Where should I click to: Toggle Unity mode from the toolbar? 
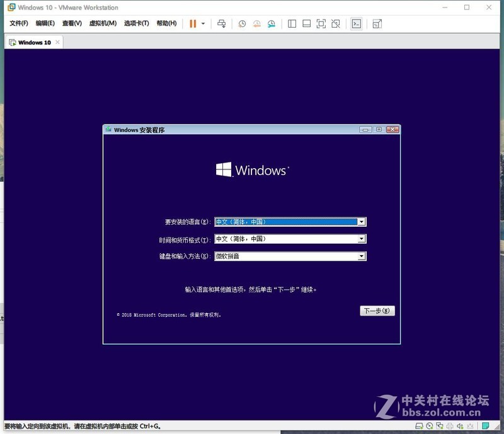[x=336, y=24]
